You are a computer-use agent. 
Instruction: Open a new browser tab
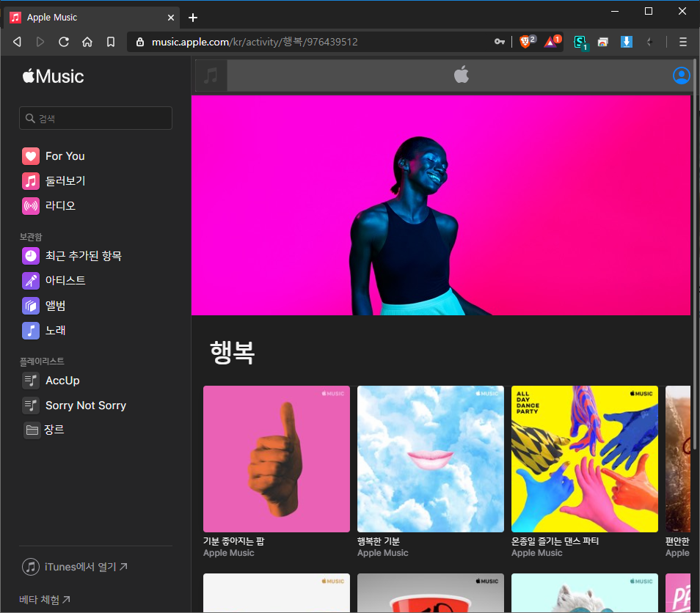[x=193, y=18]
